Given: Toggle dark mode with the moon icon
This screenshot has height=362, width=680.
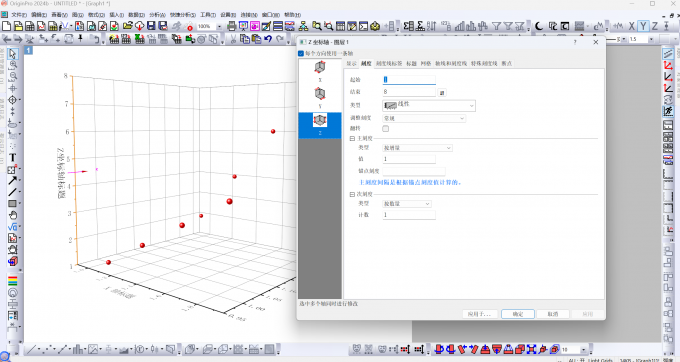Looking at the screenshot, I should coord(539,26).
